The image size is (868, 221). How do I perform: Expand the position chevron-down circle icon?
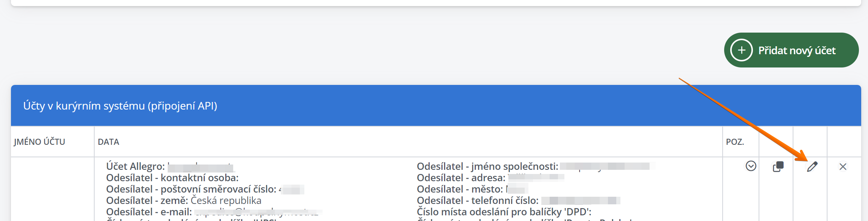751,166
